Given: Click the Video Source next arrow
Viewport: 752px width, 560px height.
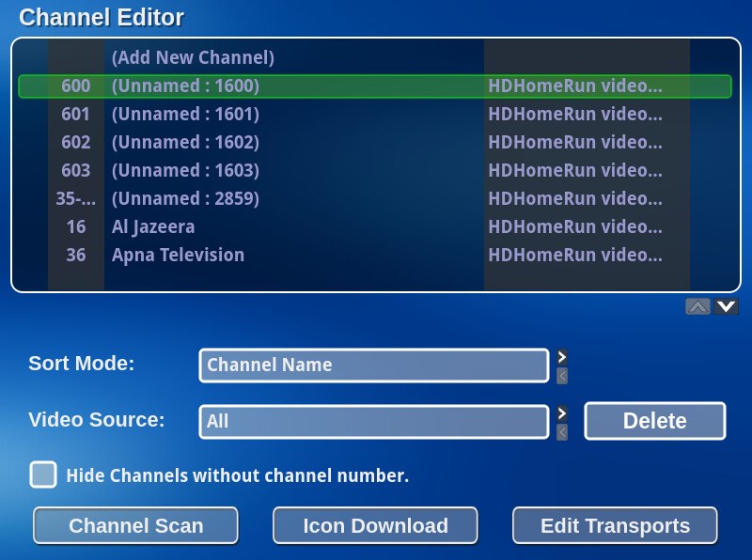Looking at the screenshot, I should tap(562, 413).
